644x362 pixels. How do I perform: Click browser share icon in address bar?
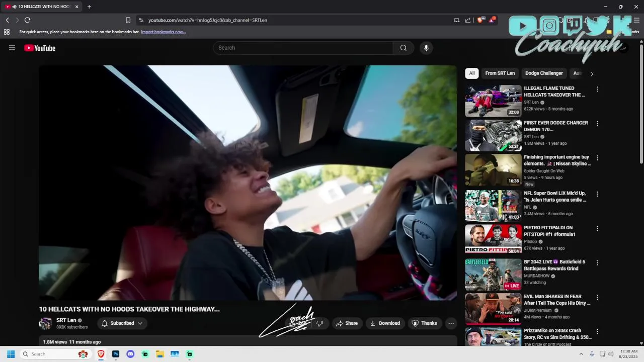tap(468, 20)
